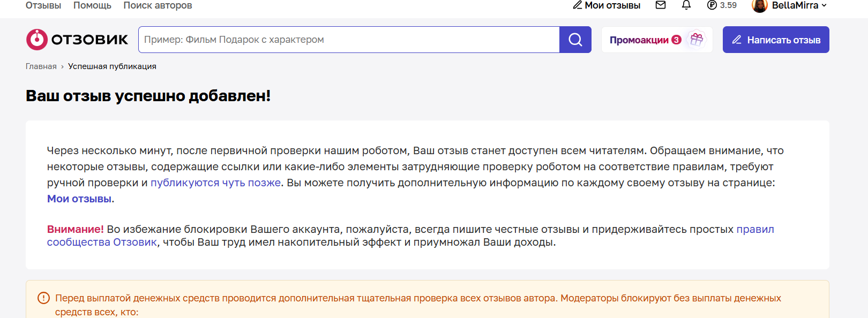Image resolution: width=868 pixels, height=318 pixels.
Task: Open the Помощь menu item
Action: click(x=92, y=5)
